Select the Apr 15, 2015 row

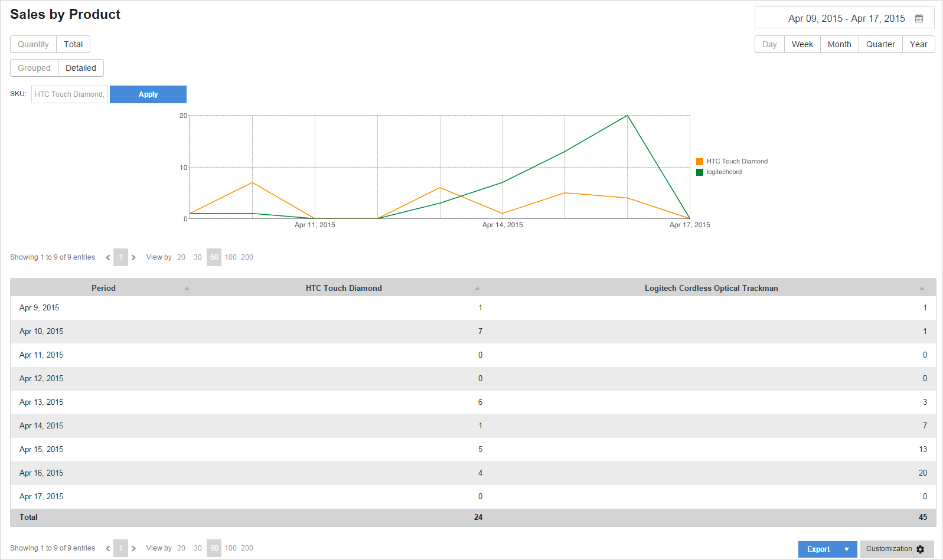(473, 450)
